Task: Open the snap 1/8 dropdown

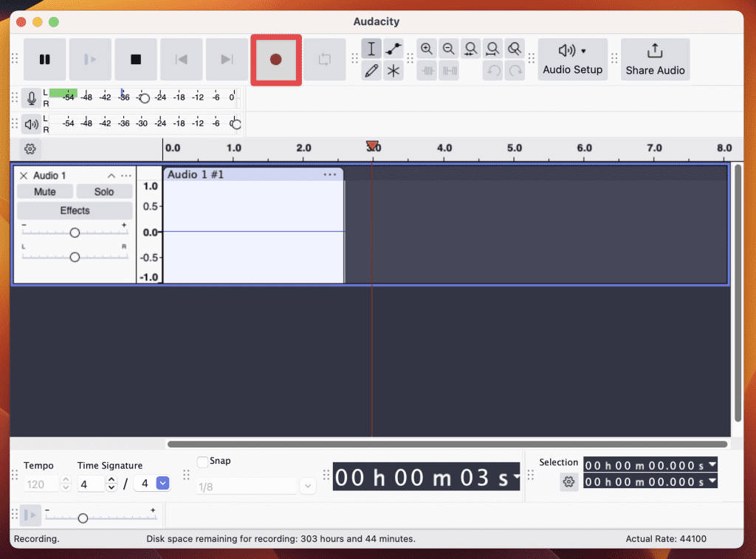Action: pos(308,486)
